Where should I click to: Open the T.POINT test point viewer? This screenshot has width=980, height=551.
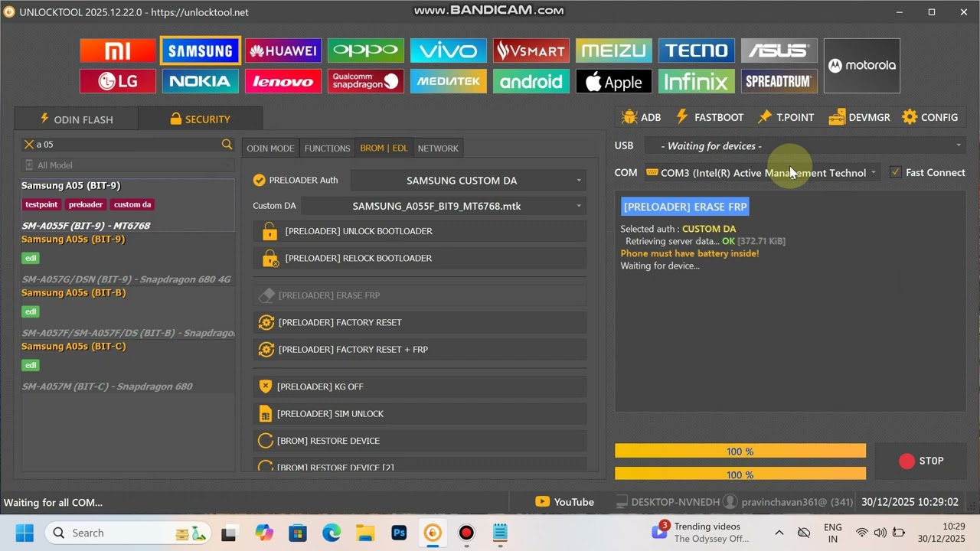tap(786, 117)
